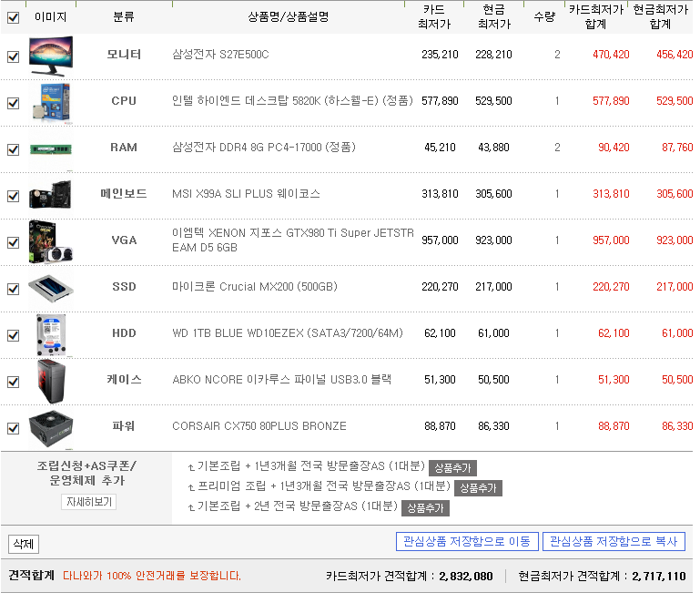Uncheck the 파워 row checkbox
Viewport: 700px width, 603px height.
(14, 429)
